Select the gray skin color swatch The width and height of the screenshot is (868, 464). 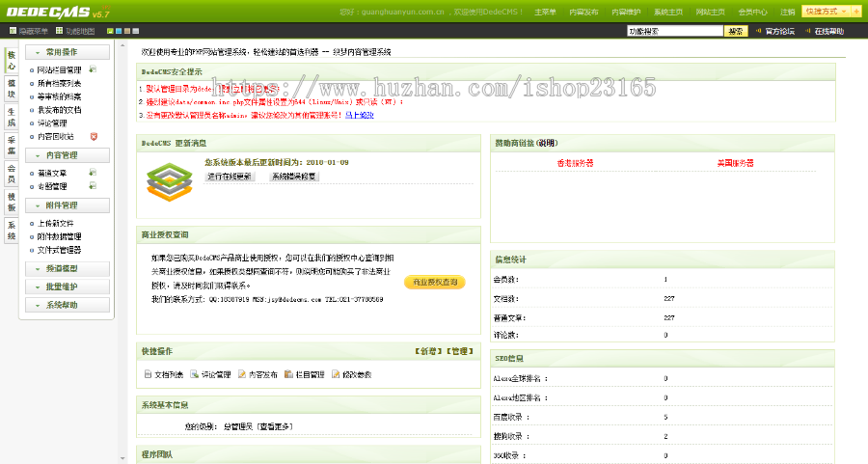pyautogui.click(x=136, y=31)
